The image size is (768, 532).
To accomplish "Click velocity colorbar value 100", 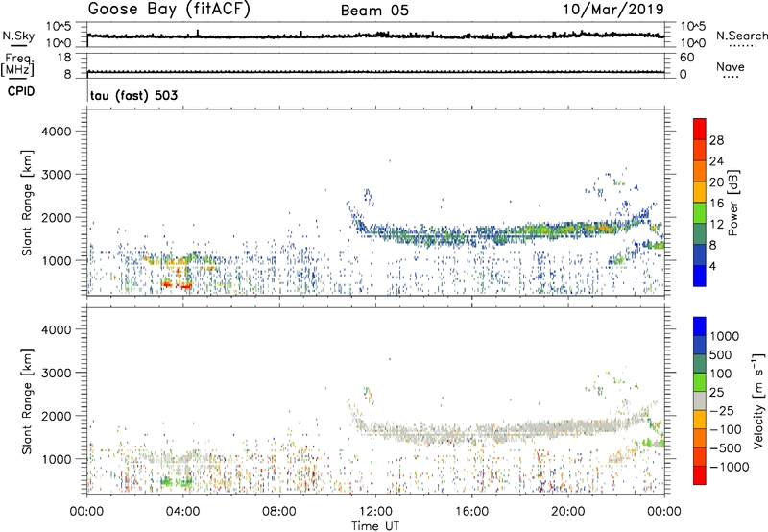I will (x=720, y=374).
